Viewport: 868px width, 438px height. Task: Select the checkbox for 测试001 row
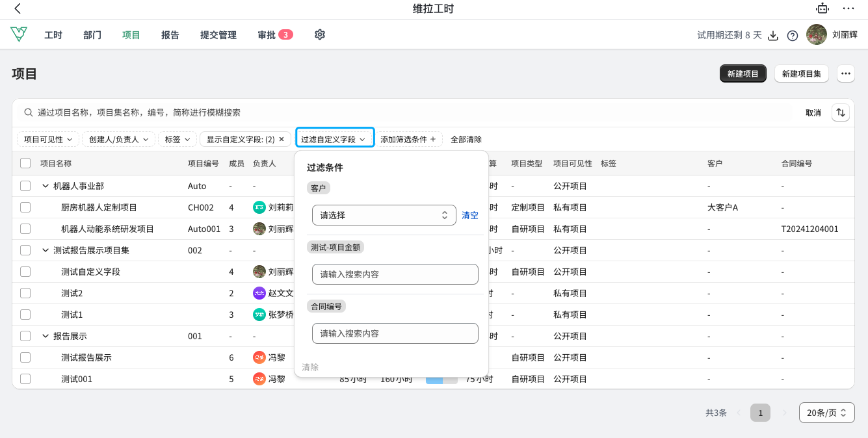(x=25, y=379)
